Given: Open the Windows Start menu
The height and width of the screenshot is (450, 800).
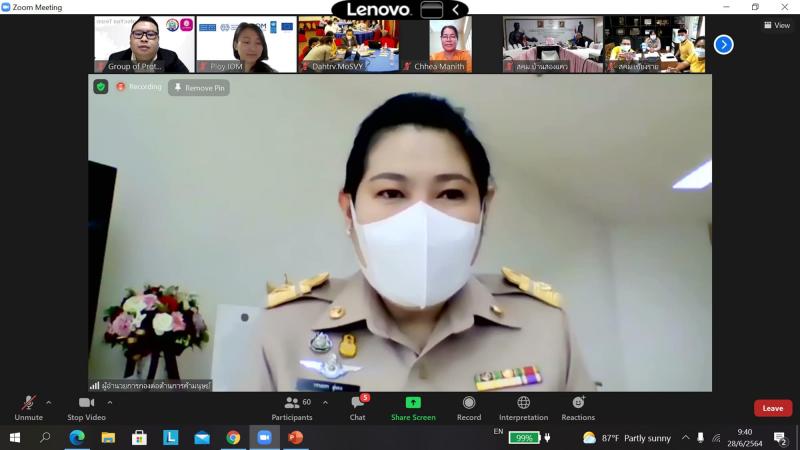Looking at the screenshot, I should point(15,438).
